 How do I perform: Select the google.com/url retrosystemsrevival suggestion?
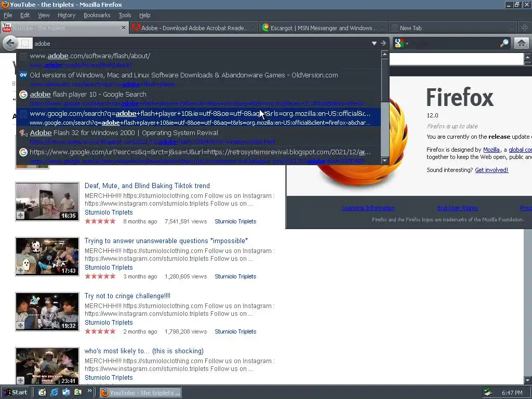click(198, 156)
